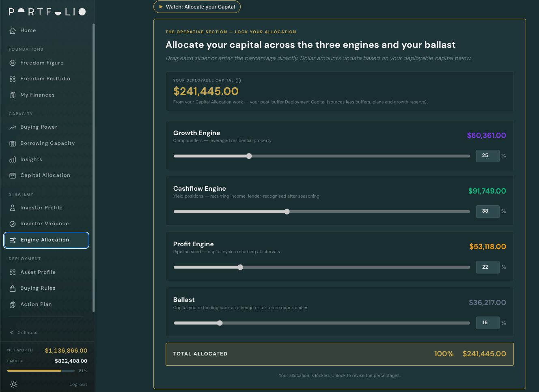This screenshot has height=392, width=539.
Task: Click the $1,136,866.00 net worth value
Action: 66,351
